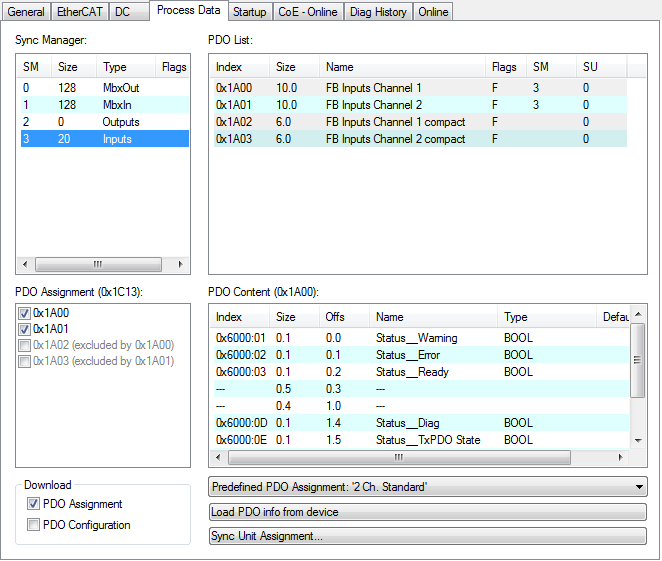This screenshot has width=662, height=561.
Task: Click the Sync Manager Type column header
Action: click(x=125, y=67)
